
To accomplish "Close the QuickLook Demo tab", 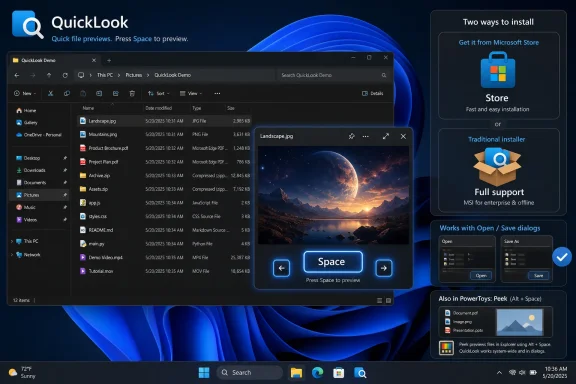I will 94,60.
